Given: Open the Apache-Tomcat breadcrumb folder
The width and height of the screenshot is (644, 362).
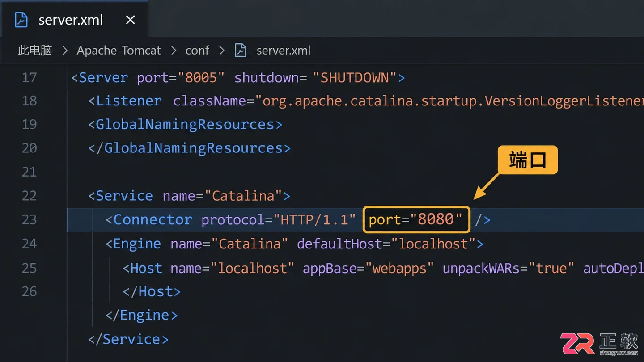Looking at the screenshot, I should [119, 51].
